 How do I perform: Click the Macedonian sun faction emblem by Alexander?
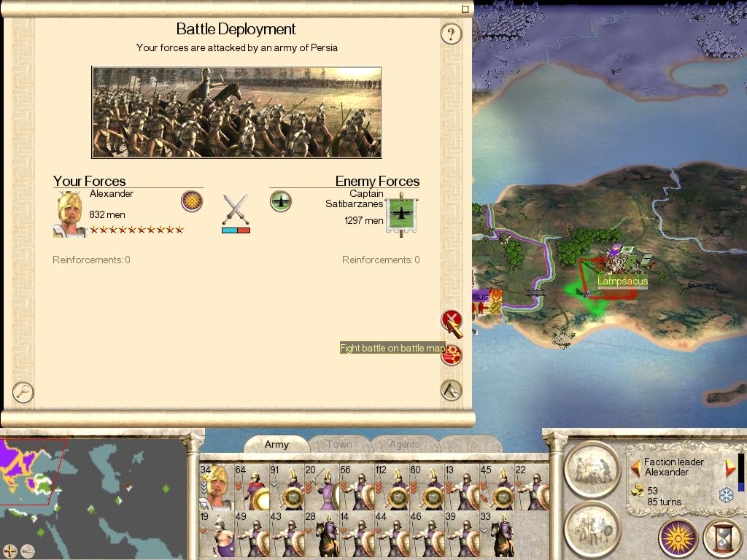coord(192,201)
